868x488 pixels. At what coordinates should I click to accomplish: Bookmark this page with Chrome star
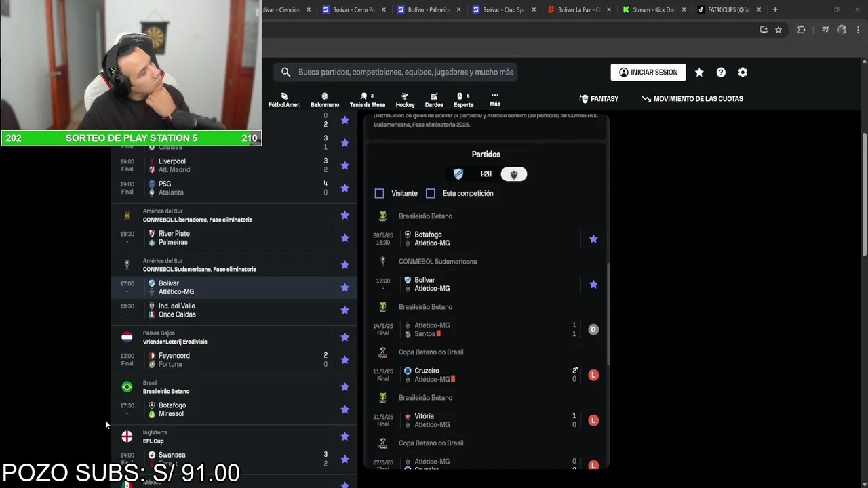(x=778, y=30)
